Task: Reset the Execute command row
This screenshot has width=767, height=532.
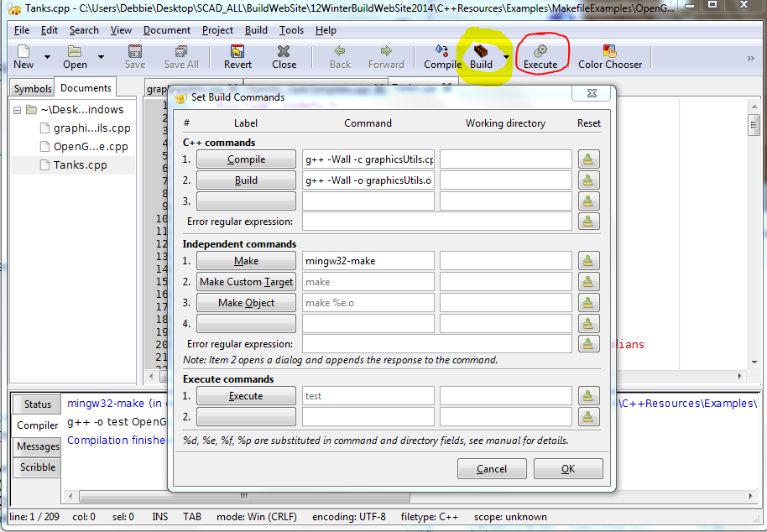Action: pyautogui.click(x=589, y=396)
